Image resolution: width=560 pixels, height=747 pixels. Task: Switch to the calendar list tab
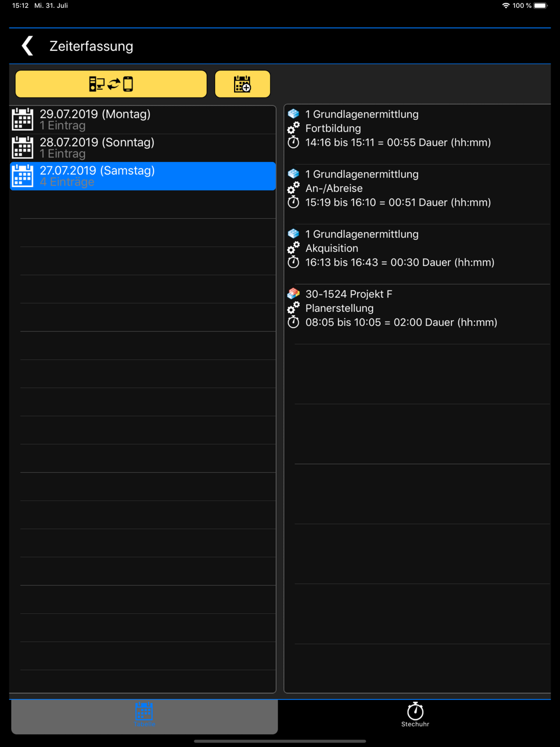pos(144,715)
